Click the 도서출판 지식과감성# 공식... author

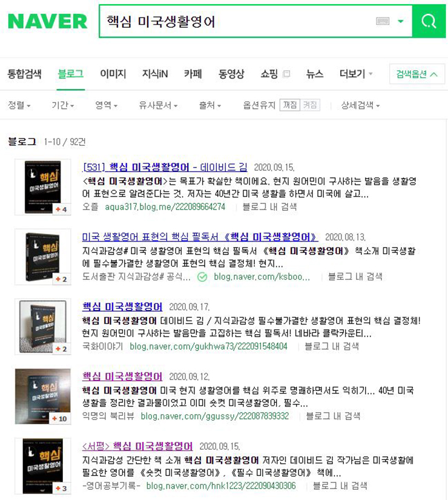[x=136, y=277]
